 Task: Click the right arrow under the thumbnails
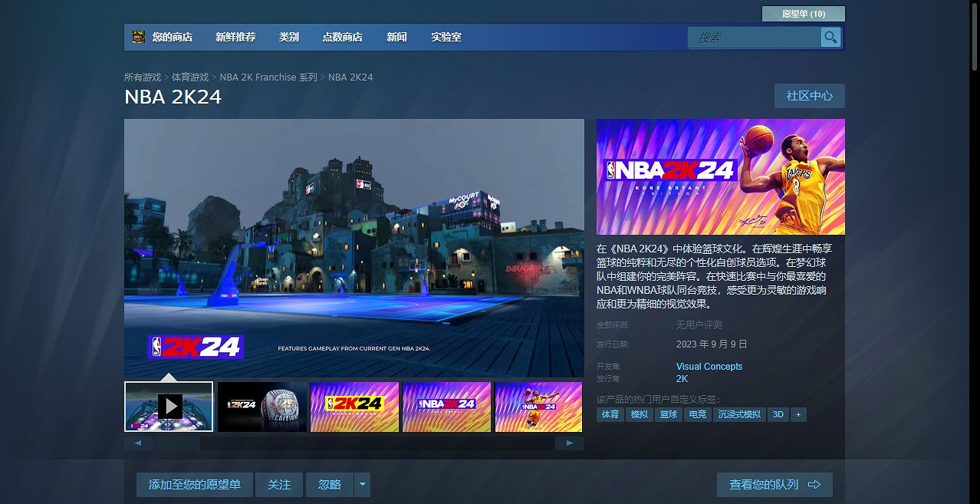[569, 443]
